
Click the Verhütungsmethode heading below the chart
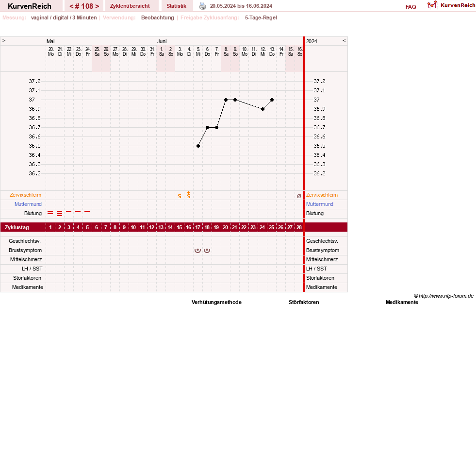(x=216, y=302)
